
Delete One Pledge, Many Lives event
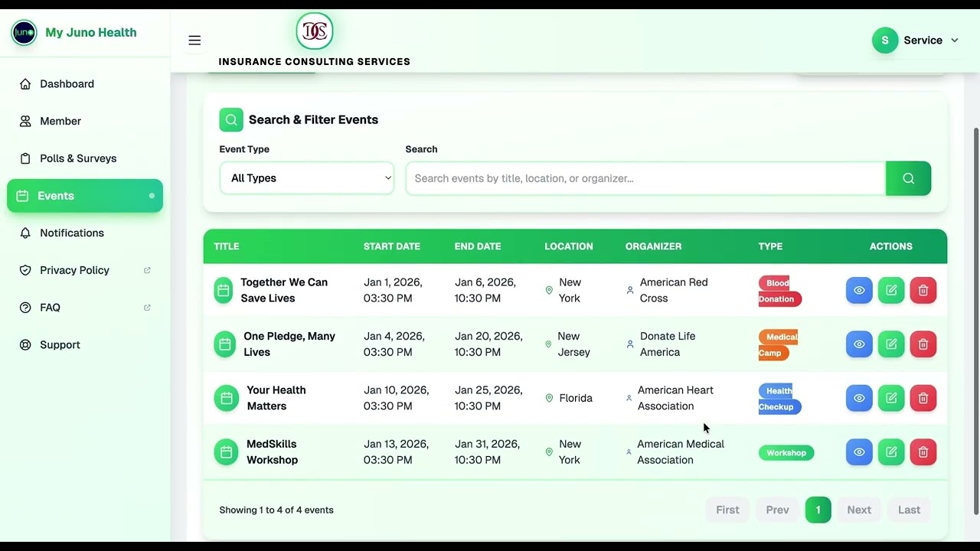(923, 344)
